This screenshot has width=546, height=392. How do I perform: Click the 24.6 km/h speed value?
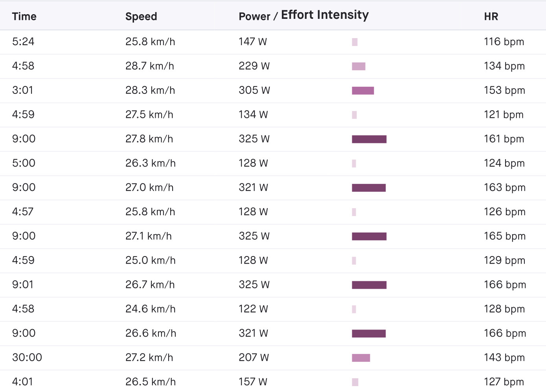pyautogui.click(x=150, y=309)
